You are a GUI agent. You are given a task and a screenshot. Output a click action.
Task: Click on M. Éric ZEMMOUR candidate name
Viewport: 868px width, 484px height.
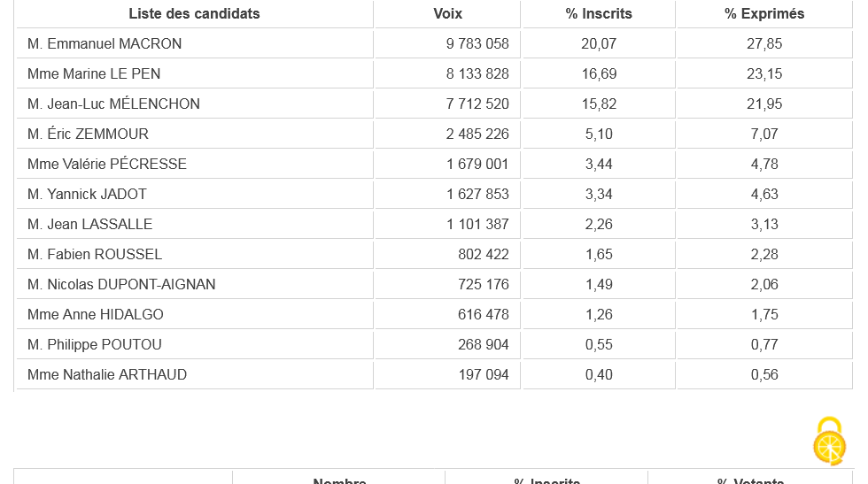[88, 134]
